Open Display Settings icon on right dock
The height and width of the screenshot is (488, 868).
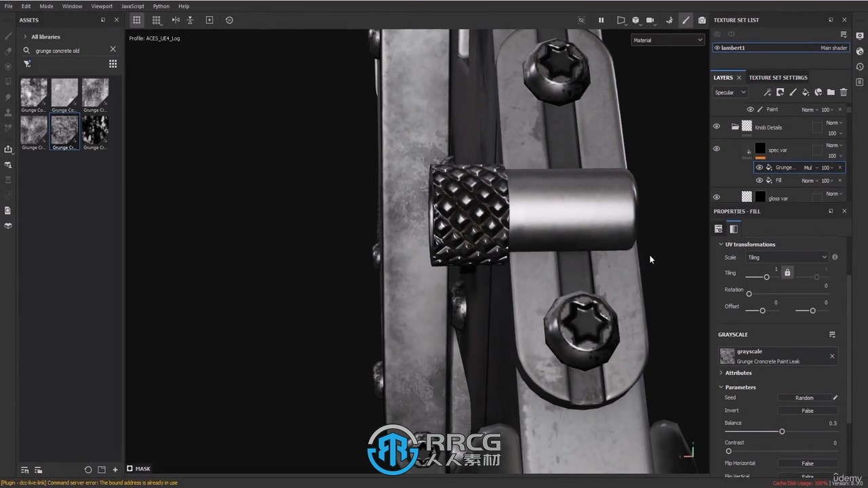tap(860, 36)
